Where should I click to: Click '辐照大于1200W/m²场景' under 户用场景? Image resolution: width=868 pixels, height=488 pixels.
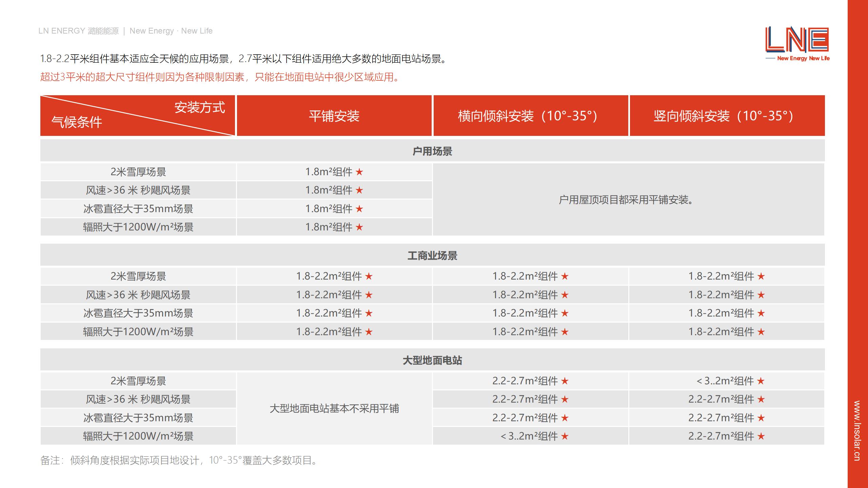[x=138, y=227]
